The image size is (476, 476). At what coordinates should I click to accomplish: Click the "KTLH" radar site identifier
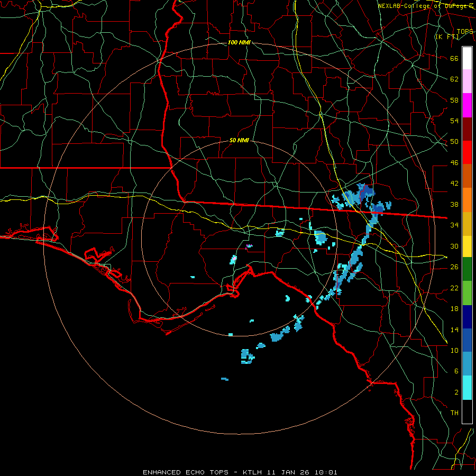(252, 472)
